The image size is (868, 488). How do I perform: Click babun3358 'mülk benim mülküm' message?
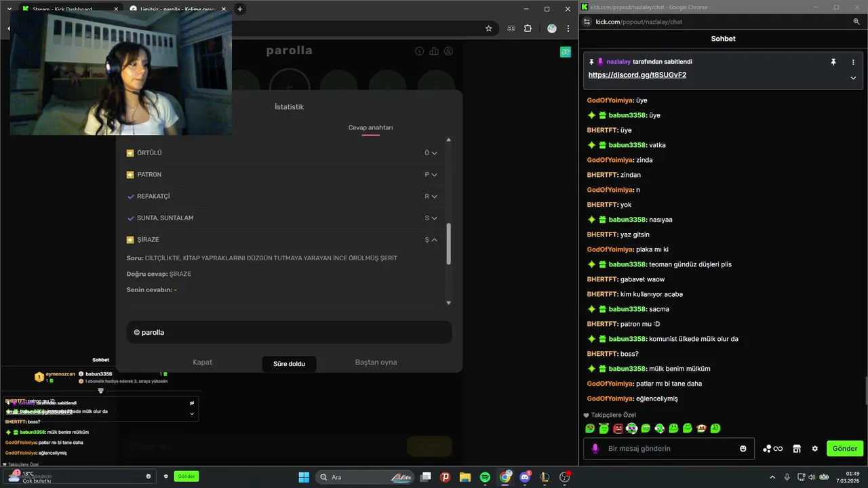(648, 369)
